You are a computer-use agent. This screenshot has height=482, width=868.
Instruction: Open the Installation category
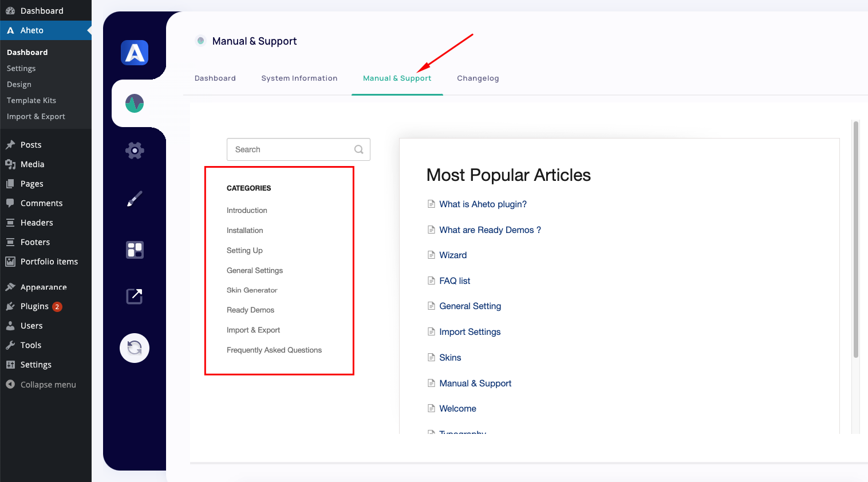coord(245,230)
